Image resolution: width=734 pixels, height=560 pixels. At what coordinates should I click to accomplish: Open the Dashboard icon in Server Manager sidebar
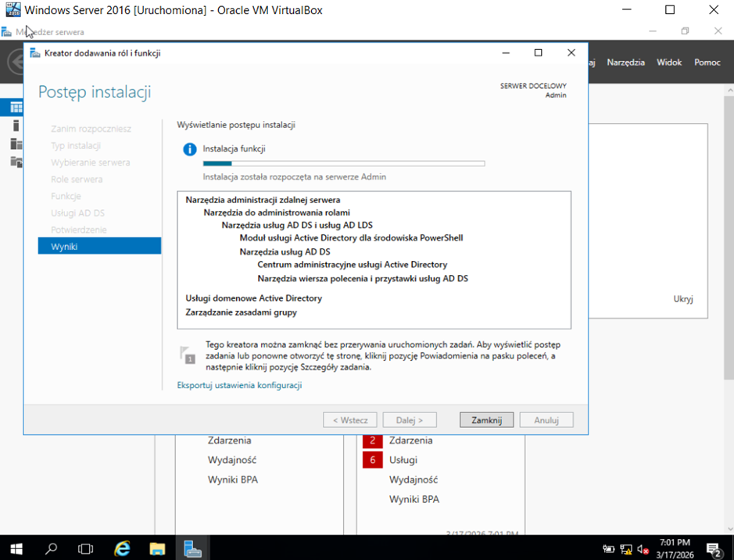(x=16, y=107)
